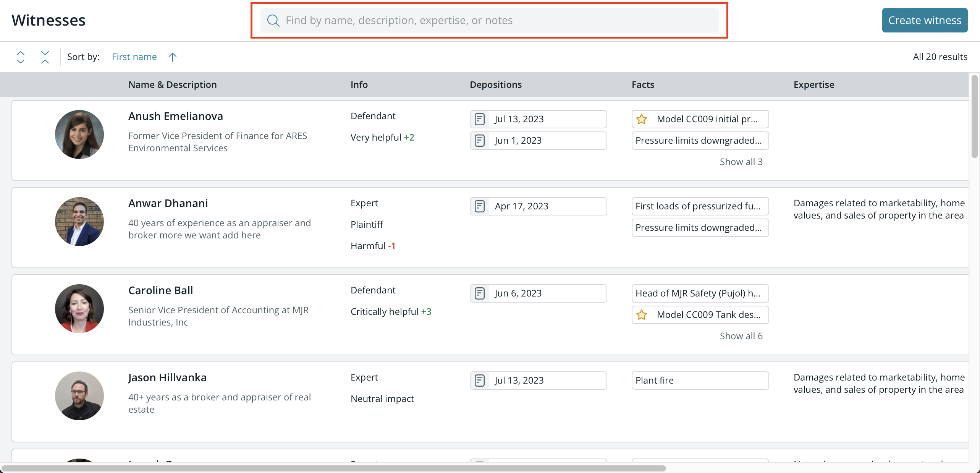Image resolution: width=980 pixels, height=473 pixels.
Task: Click Show all 6 facts link
Action: [x=741, y=336]
